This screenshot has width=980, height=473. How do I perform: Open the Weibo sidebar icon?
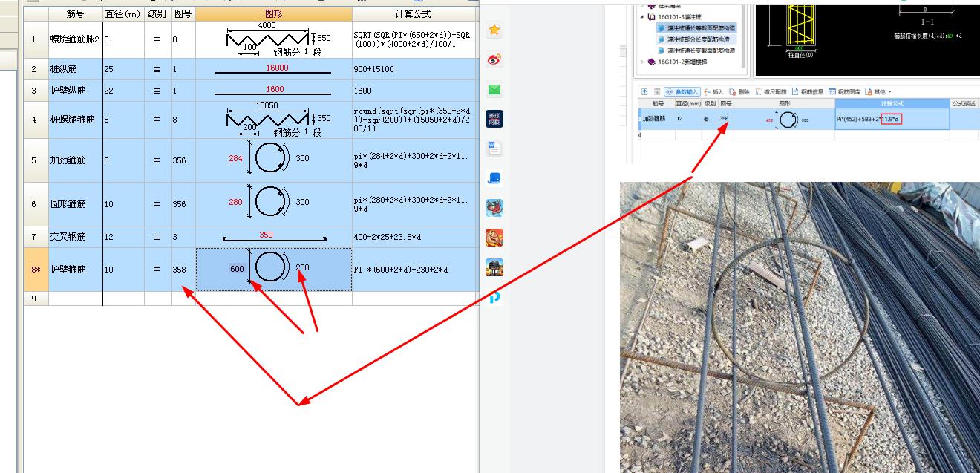tap(494, 60)
